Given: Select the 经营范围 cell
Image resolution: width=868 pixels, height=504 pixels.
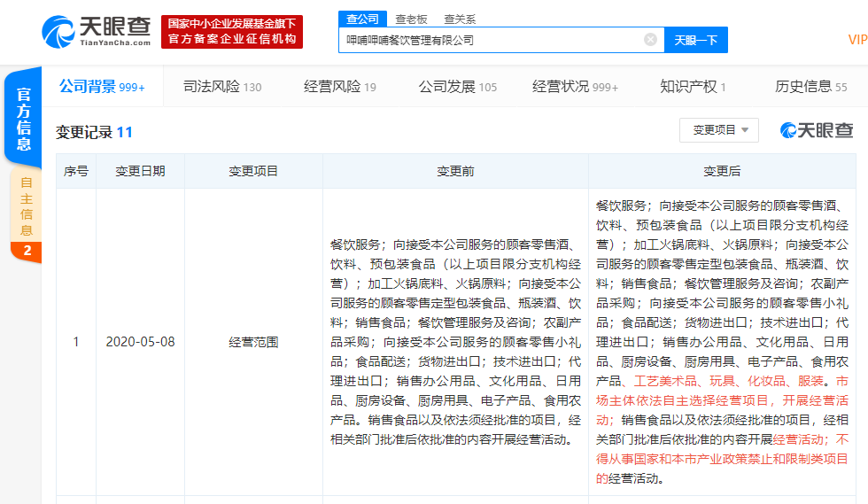Looking at the screenshot, I should pos(253,342).
